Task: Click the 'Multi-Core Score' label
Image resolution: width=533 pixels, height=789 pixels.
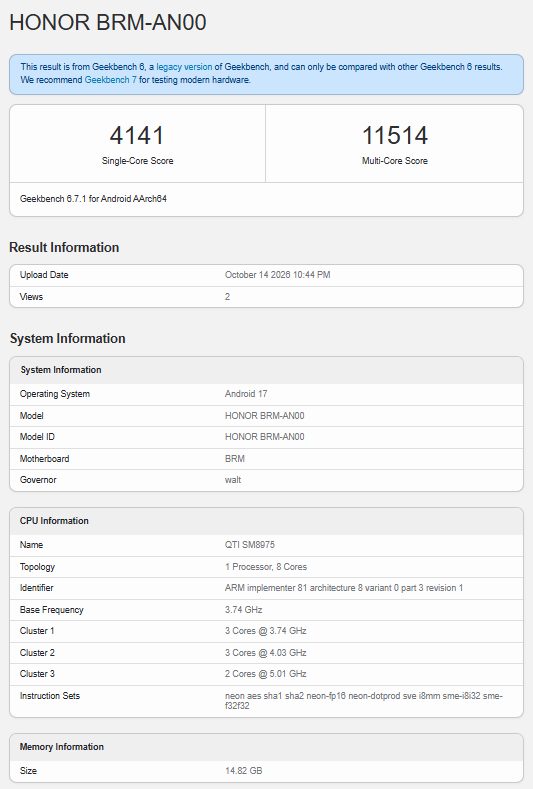Action: (395, 161)
